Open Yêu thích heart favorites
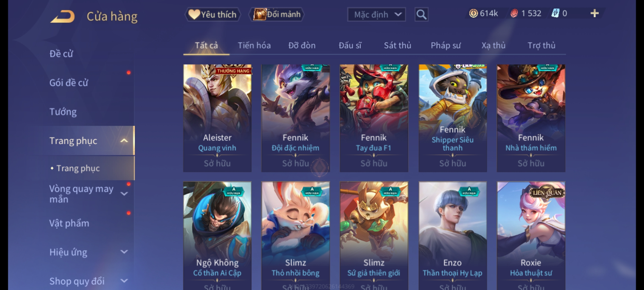This screenshot has height=290, width=644. click(x=213, y=15)
